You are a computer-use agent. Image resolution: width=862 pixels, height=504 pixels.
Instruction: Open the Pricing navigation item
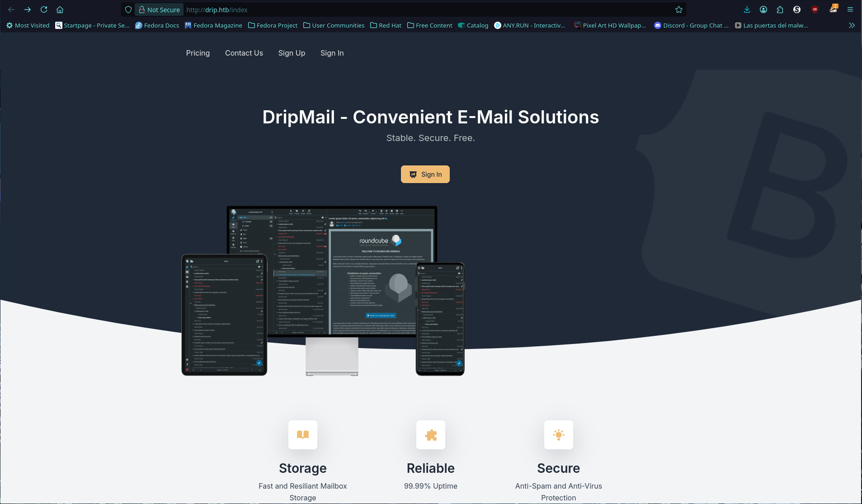pos(198,53)
